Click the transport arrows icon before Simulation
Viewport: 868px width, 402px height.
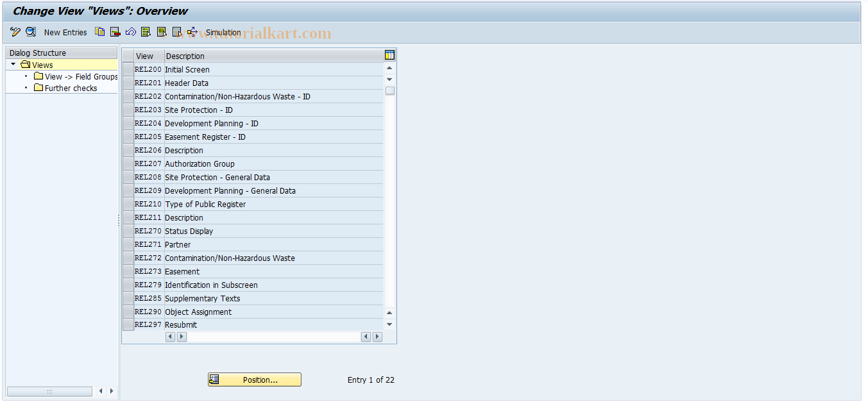click(x=192, y=32)
